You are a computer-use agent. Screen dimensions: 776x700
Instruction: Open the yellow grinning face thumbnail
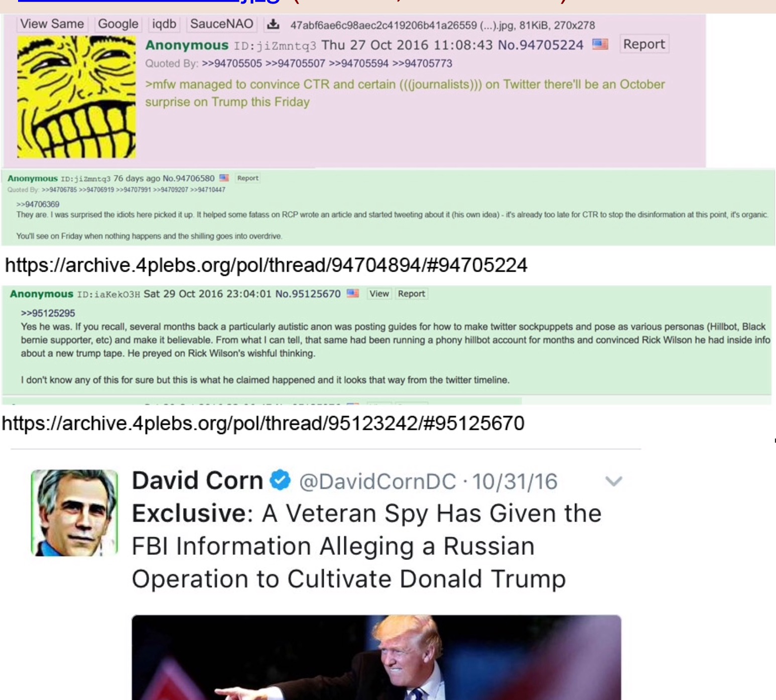pos(76,97)
